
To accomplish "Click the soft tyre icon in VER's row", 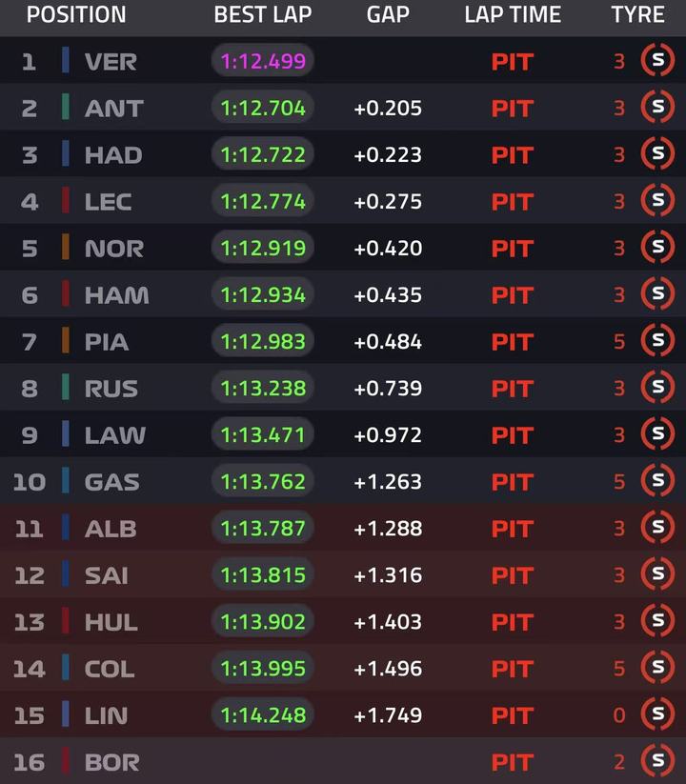I will coord(657,61).
